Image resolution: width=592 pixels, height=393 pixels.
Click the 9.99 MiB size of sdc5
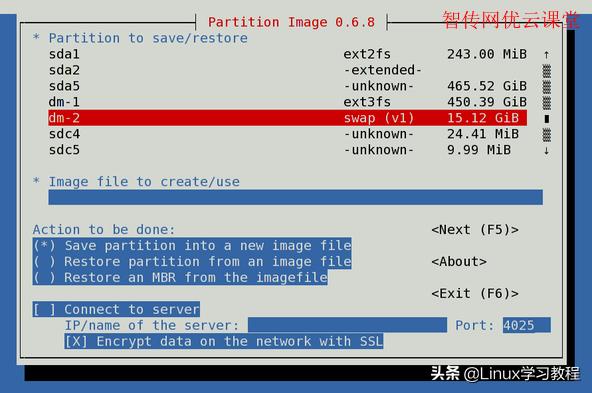[x=479, y=150]
